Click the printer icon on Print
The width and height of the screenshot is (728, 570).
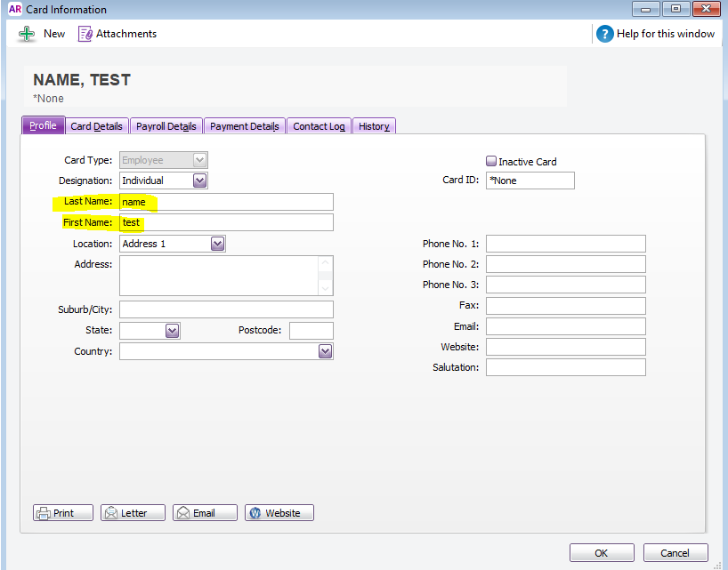44,513
